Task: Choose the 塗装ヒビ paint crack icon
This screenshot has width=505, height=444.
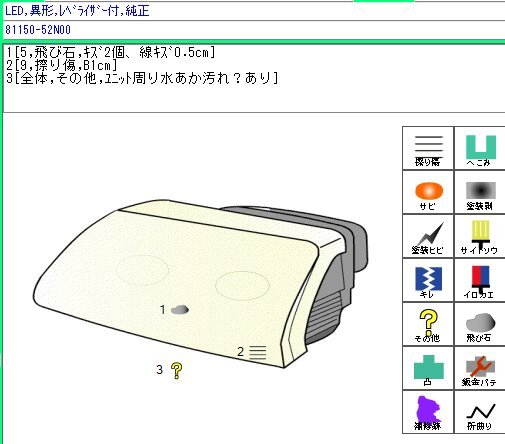Action: coord(428,236)
